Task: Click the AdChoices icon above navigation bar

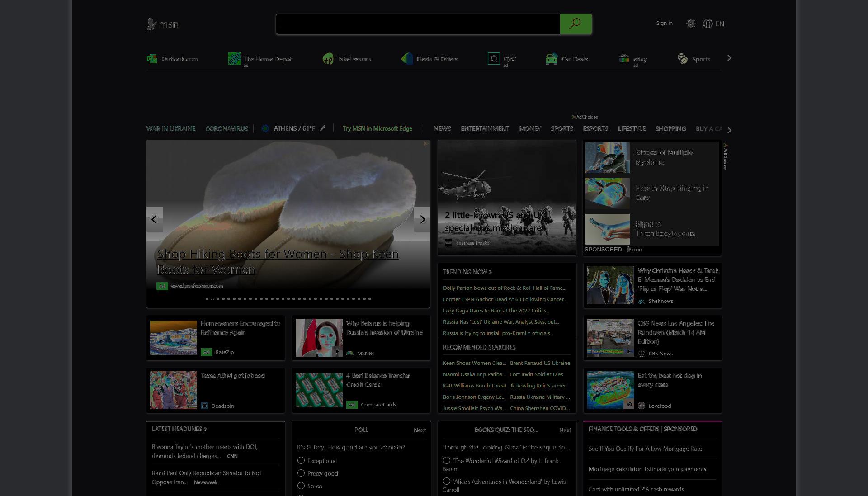Action: 574,117
